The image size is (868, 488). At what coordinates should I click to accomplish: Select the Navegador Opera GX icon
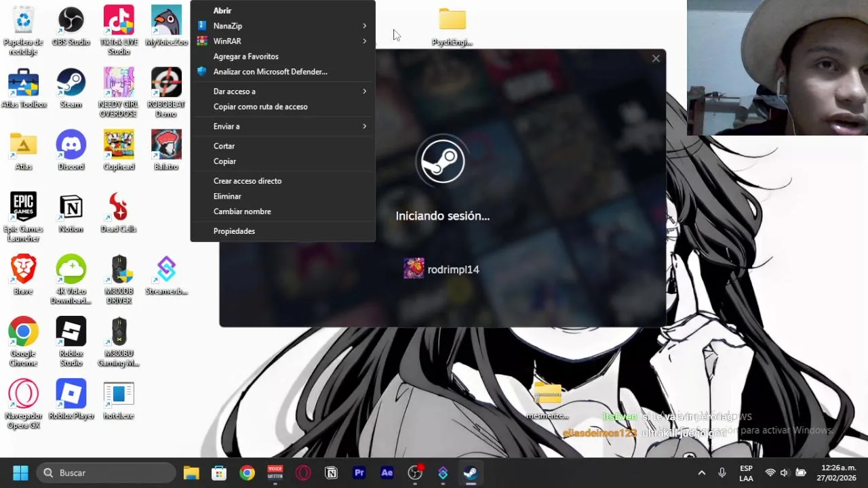point(23,405)
